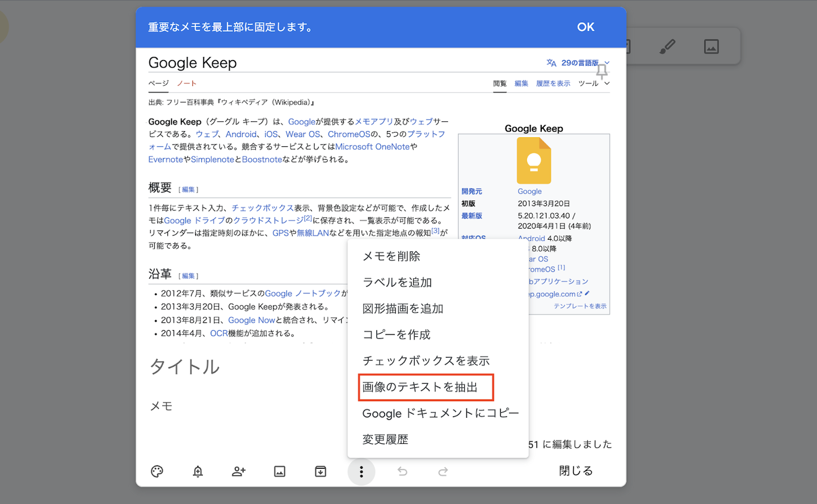Screen dimensions: 817x504
Task: Choose メモを削除 from the menu
Action: click(x=438, y=256)
